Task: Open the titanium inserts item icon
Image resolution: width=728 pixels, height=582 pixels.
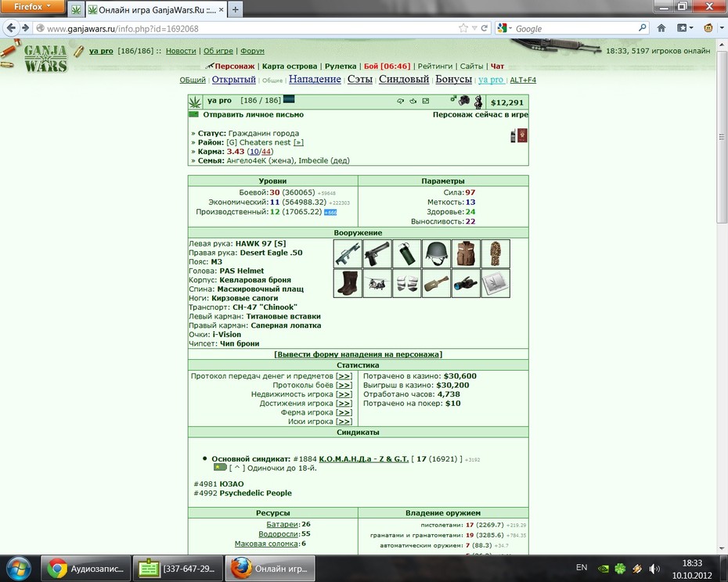Action: [407, 283]
